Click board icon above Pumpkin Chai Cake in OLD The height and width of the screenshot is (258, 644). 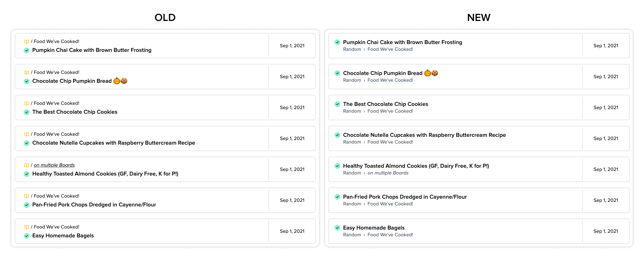[27, 42]
